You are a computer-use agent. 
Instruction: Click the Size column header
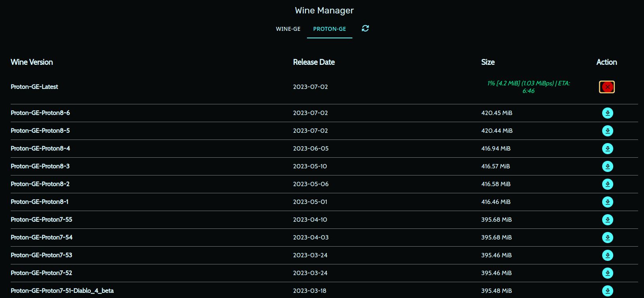[x=488, y=62]
